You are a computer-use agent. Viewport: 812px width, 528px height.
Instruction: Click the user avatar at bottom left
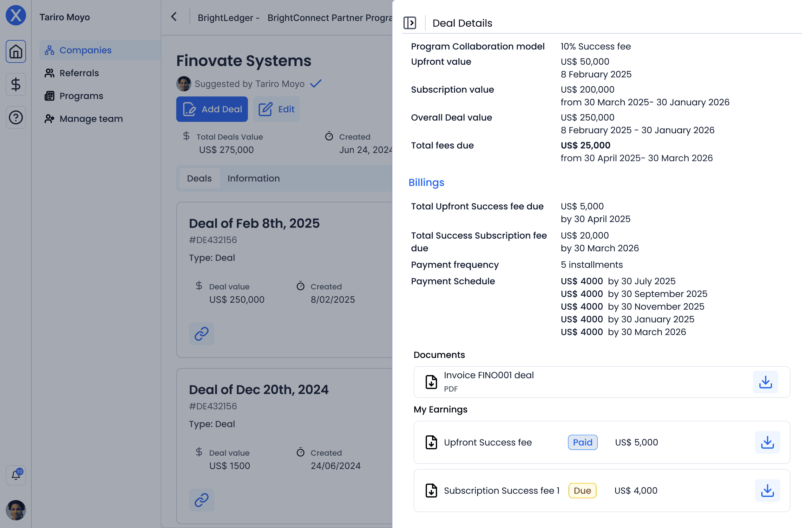click(x=16, y=510)
